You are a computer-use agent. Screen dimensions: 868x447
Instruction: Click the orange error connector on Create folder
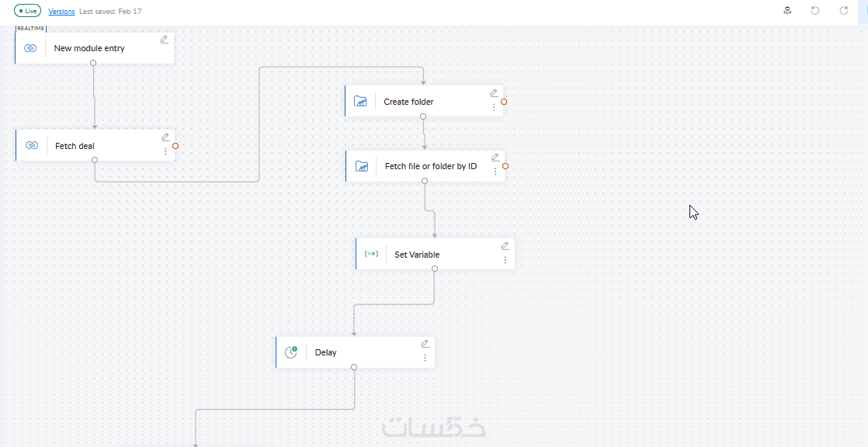click(x=504, y=102)
